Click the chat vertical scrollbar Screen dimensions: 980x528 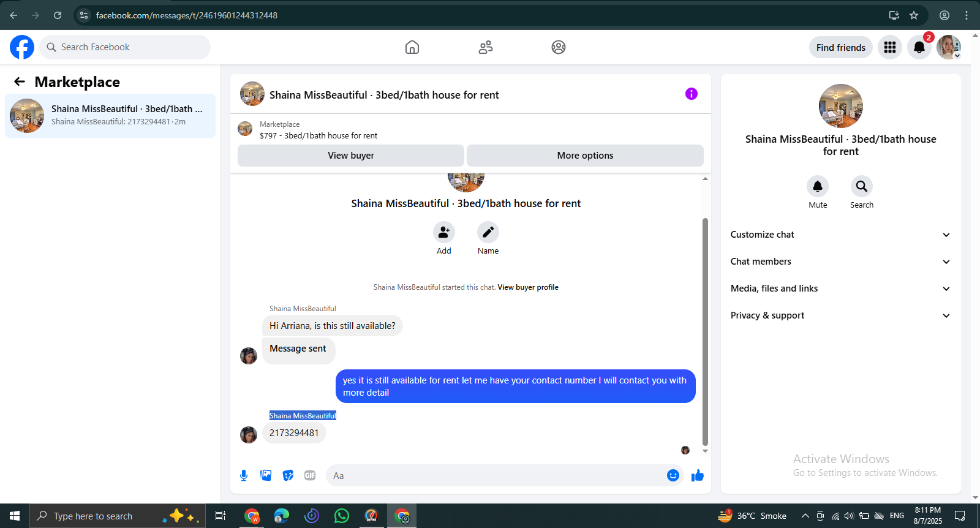705,331
